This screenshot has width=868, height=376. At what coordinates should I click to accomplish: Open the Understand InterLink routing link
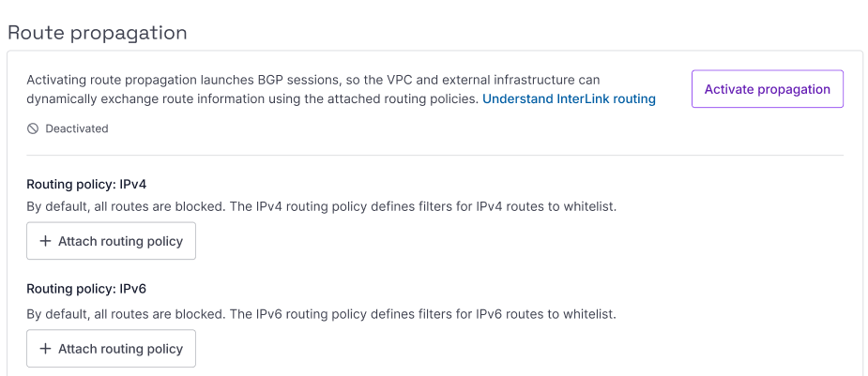click(569, 98)
